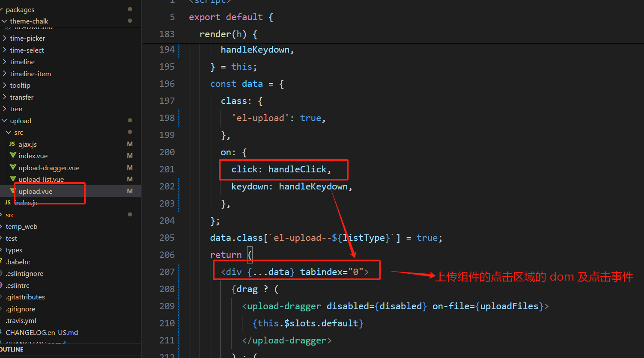This screenshot has width=644, height=358.
Task: Click sticky line 5 export default
Action: pyautogui.click(x=231, y=17)
